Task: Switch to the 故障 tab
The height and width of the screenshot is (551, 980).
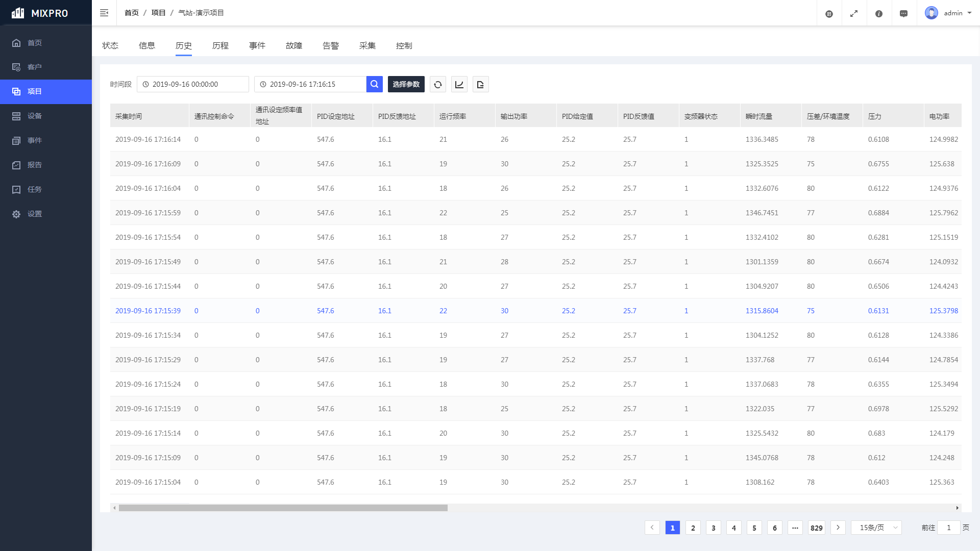Action: click(293, 45)
